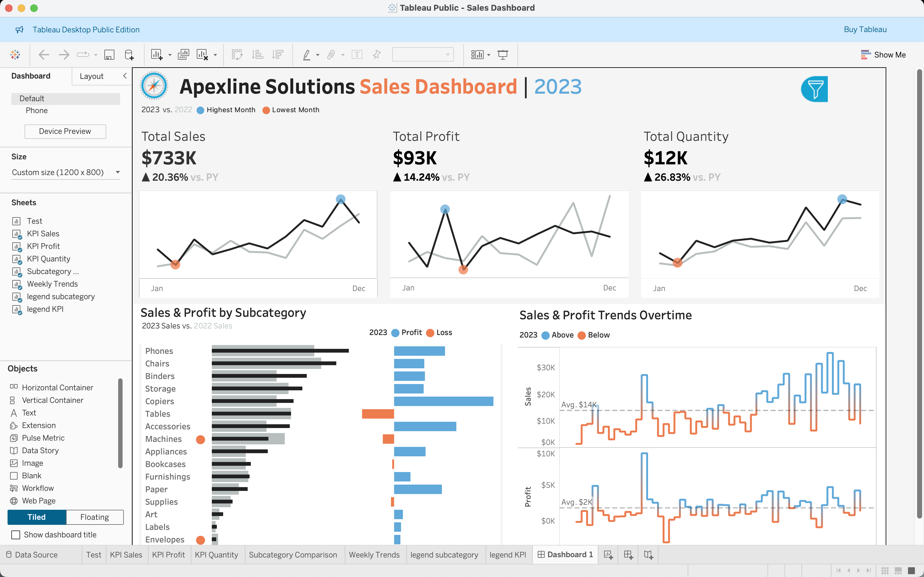Collapse the side pane with chevron
924x577 pixels.
pyautogui.click(x=125, y=75)
